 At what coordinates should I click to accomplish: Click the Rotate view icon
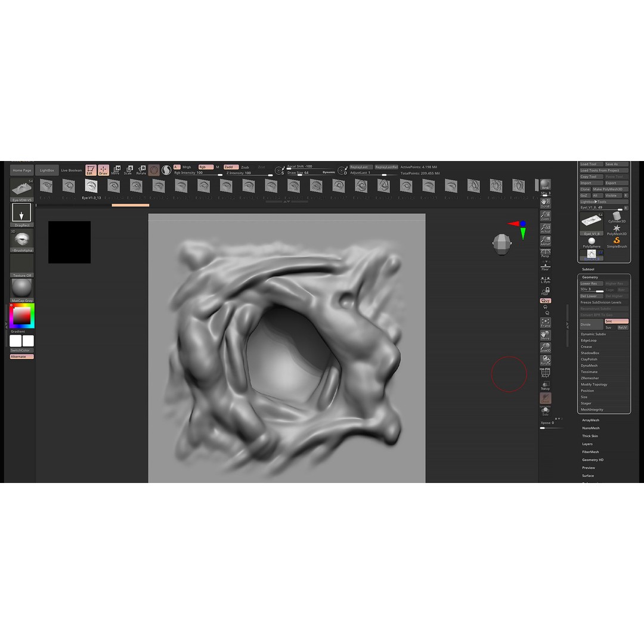pos(546,360)
